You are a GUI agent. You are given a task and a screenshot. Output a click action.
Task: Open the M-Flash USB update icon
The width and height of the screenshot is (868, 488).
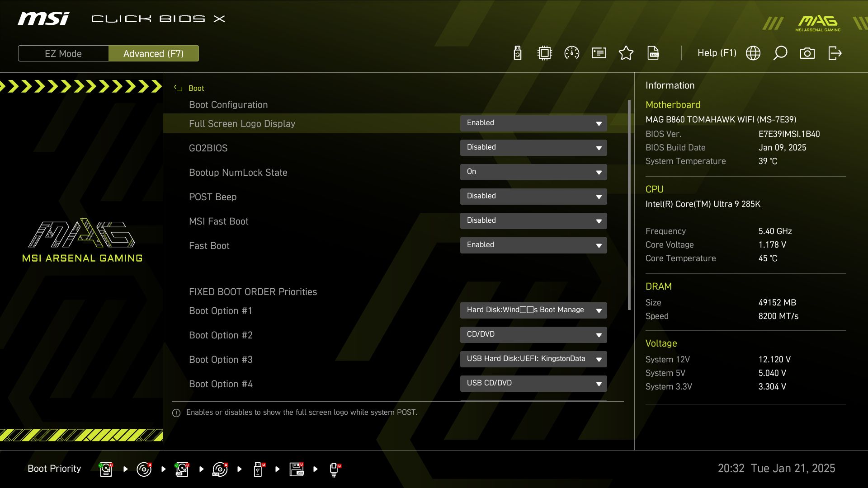pyautogui.click(x=518, y=53)
